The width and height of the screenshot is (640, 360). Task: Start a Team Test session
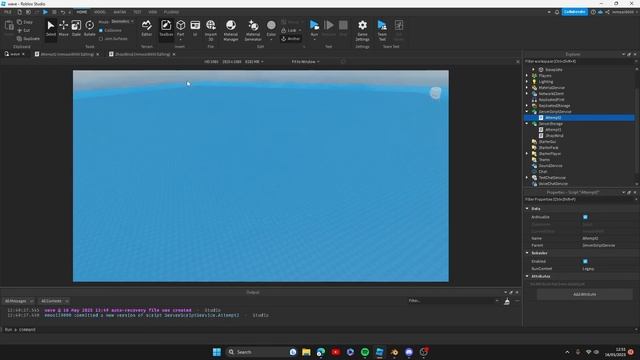pyautogui.click(x=382, y=30)
